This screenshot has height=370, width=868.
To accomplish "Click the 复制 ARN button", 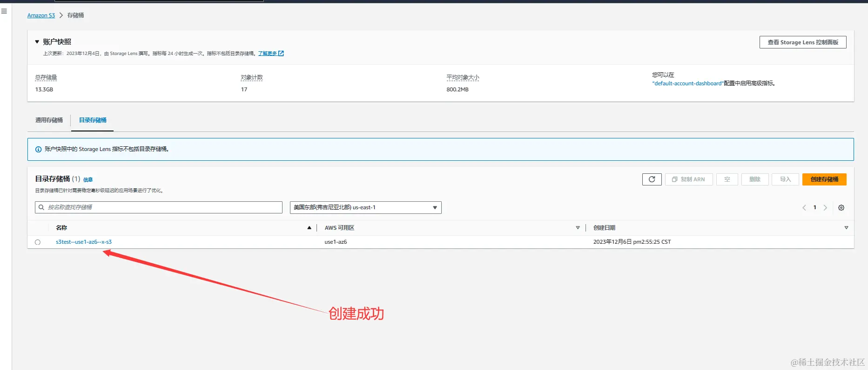I will point(689,179).
